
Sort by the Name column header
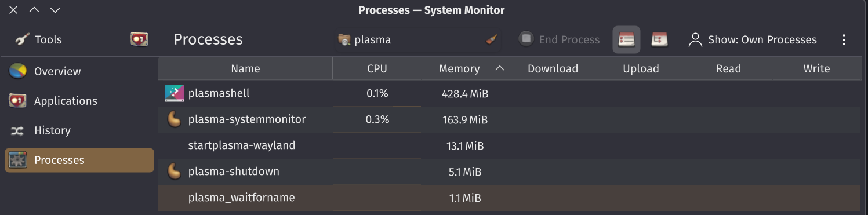click(x=245, y=68)
